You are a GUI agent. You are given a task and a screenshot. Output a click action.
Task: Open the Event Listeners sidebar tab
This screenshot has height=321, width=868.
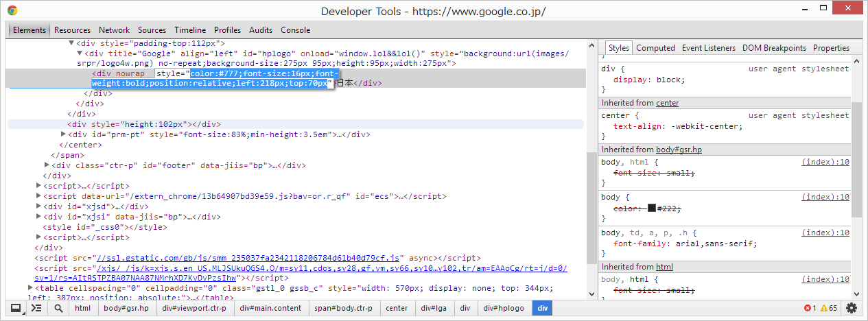(x=708, y=48)
